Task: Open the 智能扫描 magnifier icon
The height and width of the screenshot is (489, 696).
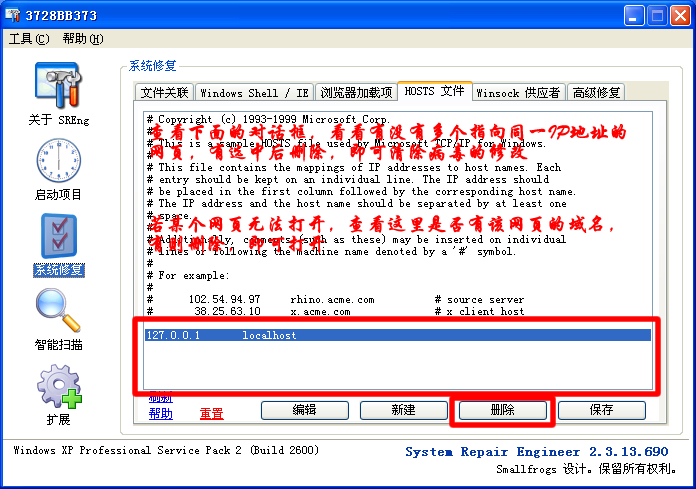Action: [58, 310]
